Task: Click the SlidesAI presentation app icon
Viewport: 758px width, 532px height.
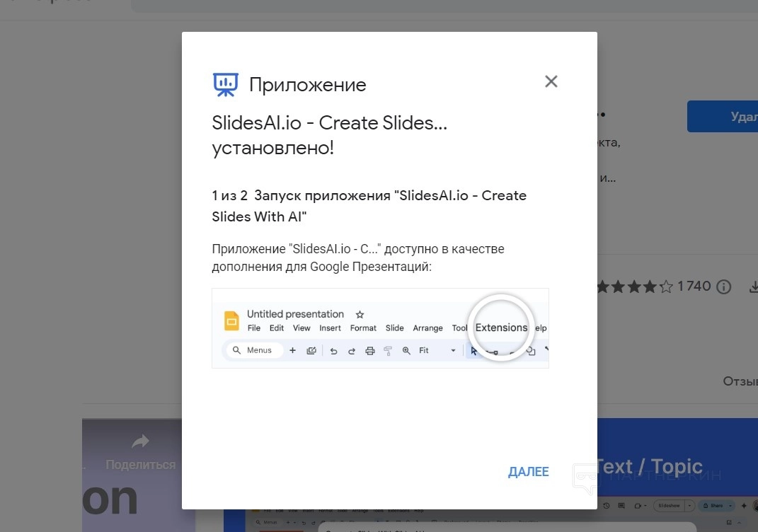Action: point(225,85)
